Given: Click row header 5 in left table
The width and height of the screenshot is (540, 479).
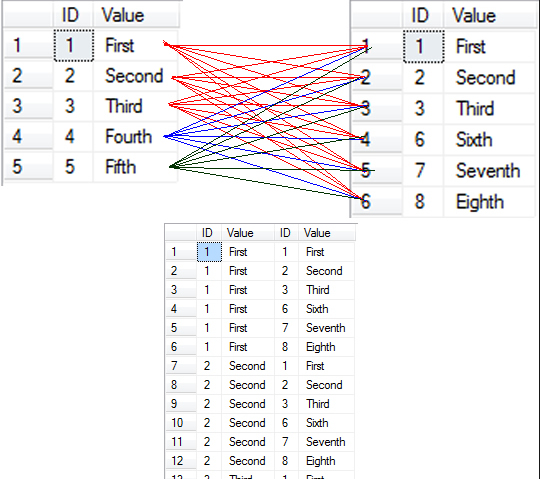Looking at the screenshot, I should tap(28, 167).
